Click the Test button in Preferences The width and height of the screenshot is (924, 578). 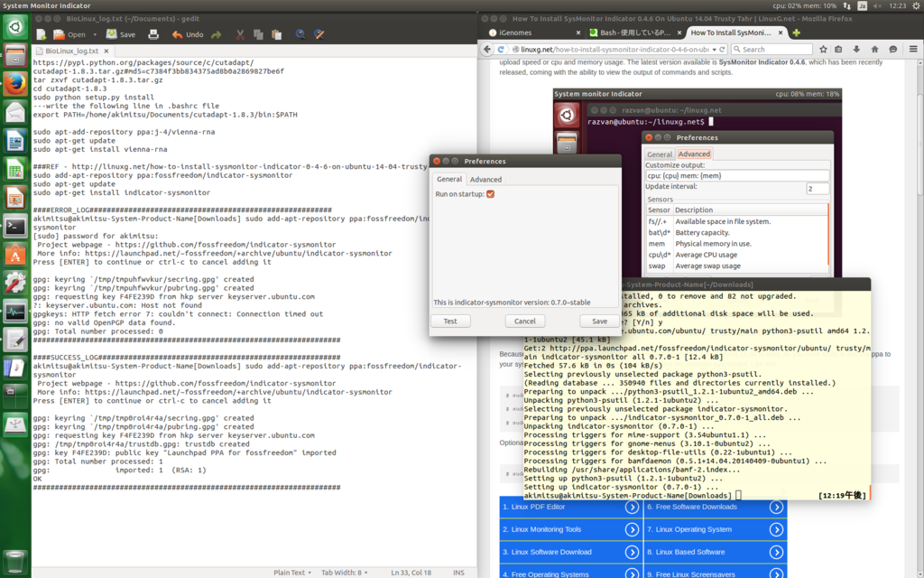[x=450, y=322]
